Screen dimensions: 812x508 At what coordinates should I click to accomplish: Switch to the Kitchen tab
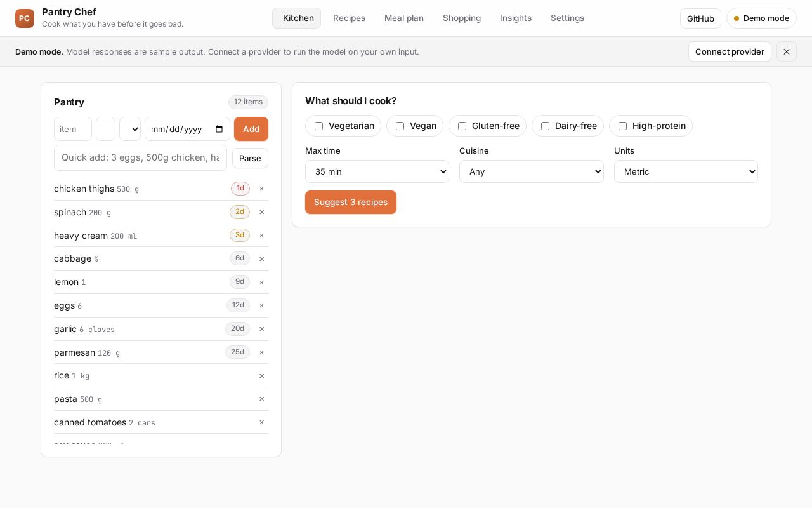point(297,18)
